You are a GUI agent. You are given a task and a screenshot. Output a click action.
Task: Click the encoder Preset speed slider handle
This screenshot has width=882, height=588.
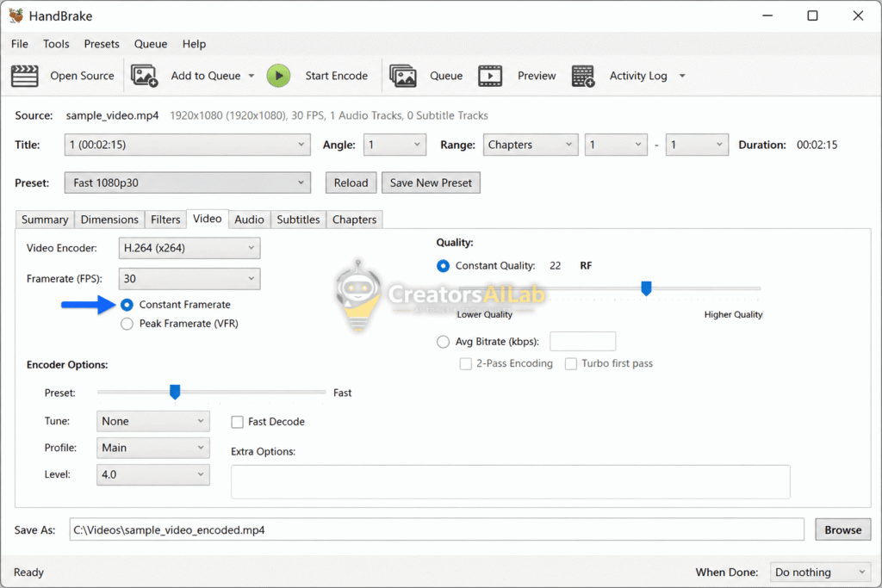[x=175, y=392]
